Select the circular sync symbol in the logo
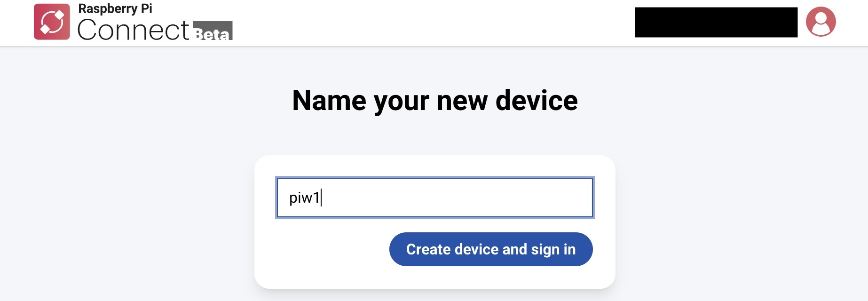 [x=53, y=22]
